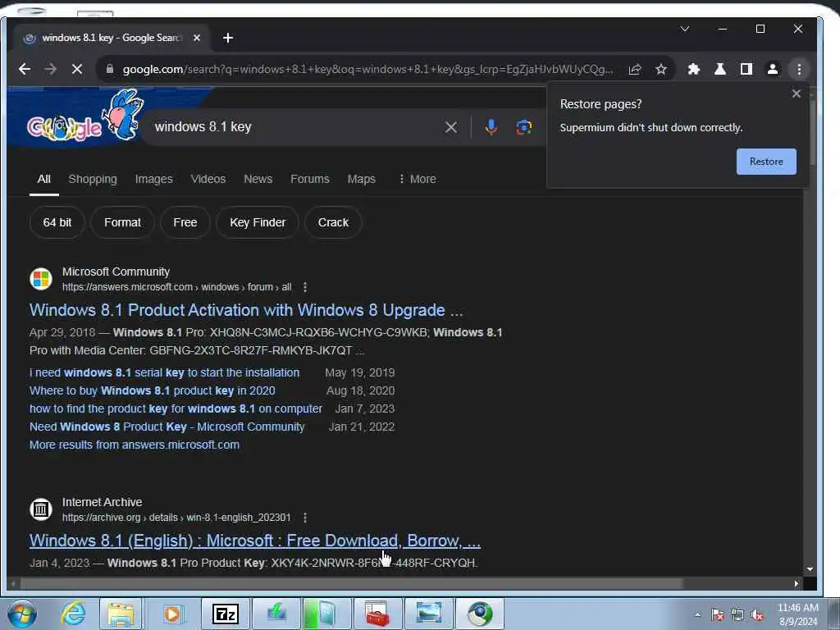The image size is (840, 630).
Task: Open the Chrome Labs flask icon
Action: tap(720, 69)
